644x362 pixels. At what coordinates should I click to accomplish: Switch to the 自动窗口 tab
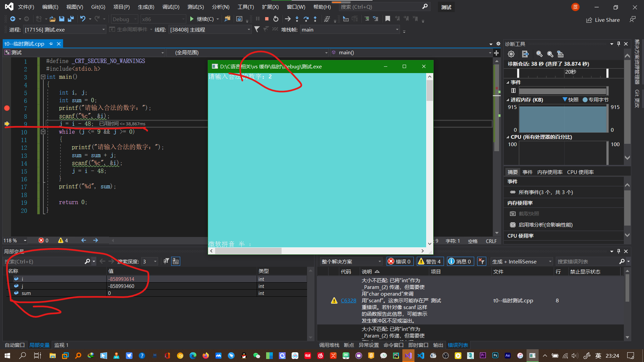(15, 345)
